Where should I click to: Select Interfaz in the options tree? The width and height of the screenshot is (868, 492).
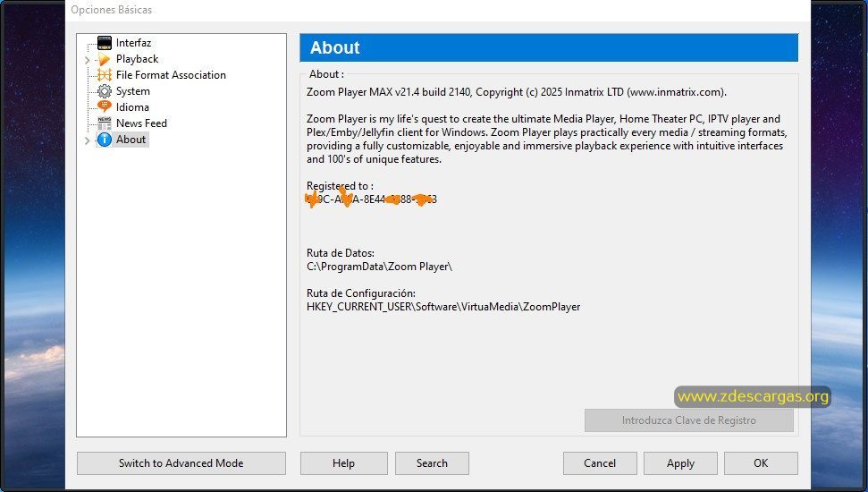(133, 43)
